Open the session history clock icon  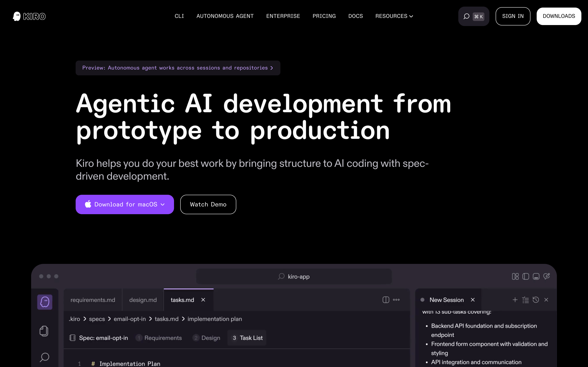tap(536, 300)
